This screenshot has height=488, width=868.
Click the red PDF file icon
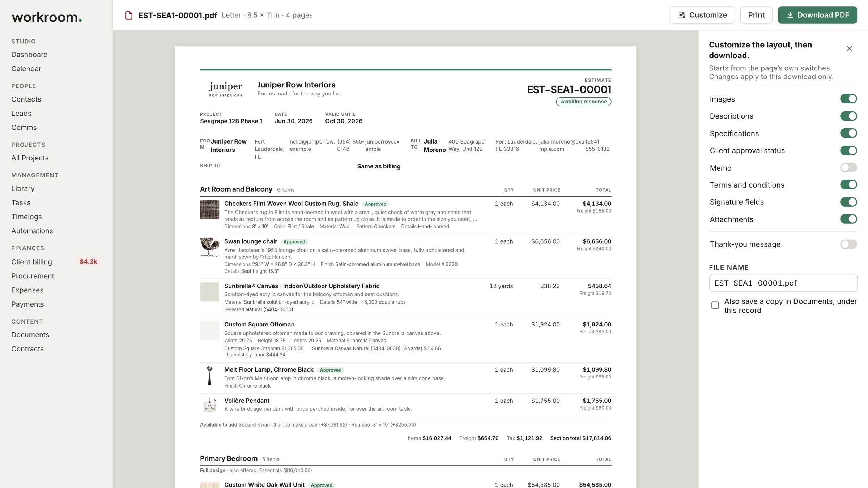pyautogui.click(x=129, y=15)
